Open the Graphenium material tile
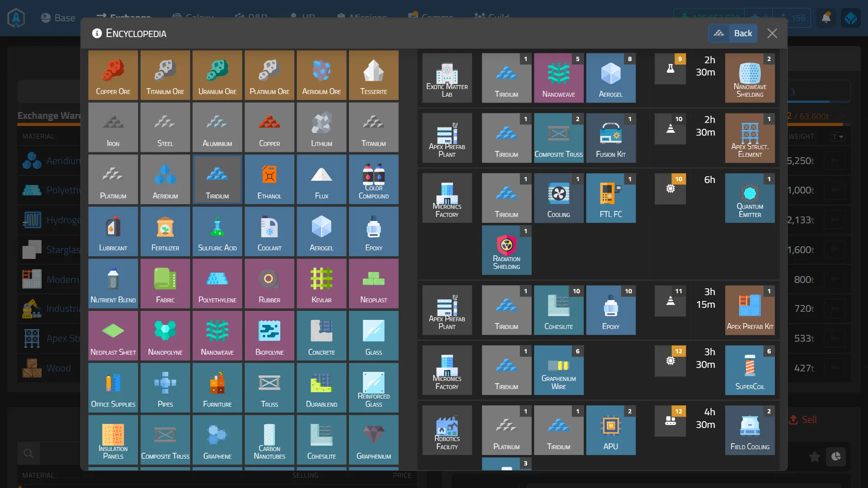The image size is (868, 488). tap(373, 440)
